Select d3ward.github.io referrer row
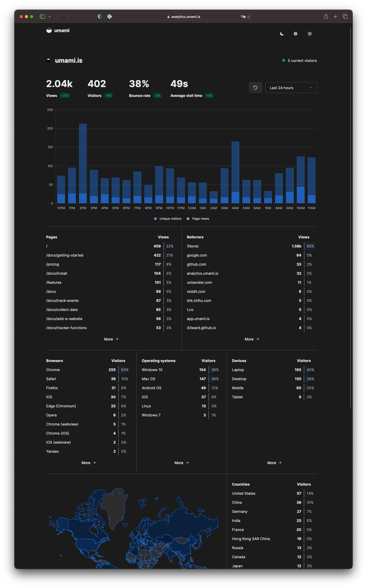Screen dimensions: 367x588 click(252, 328)
